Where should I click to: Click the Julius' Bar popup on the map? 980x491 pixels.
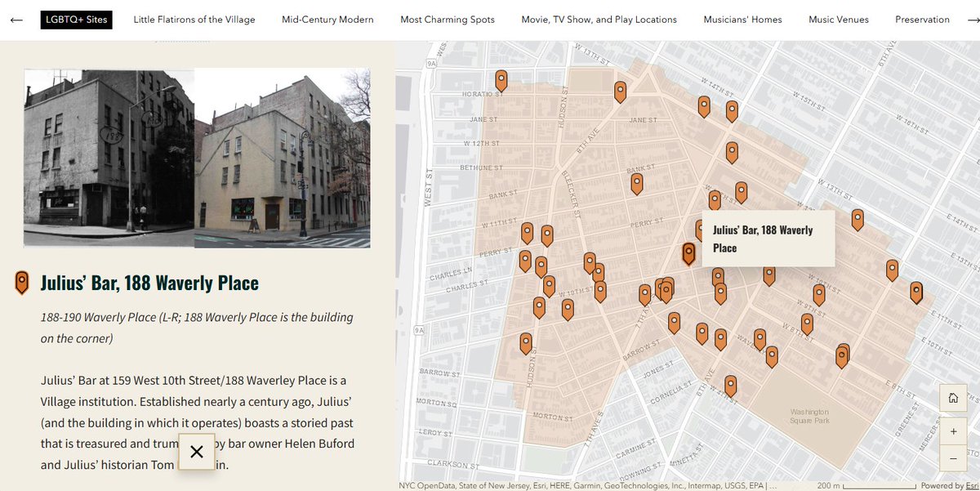[x=768, y=239]
